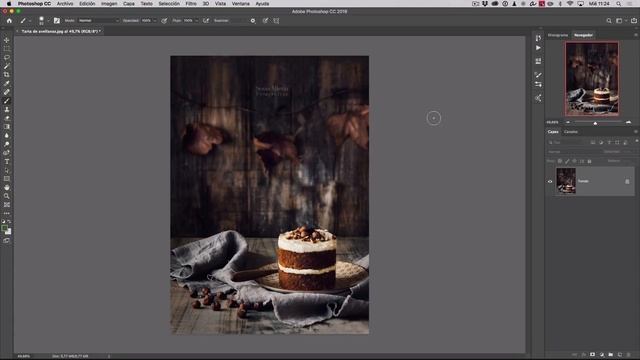Image resolution: width=640 pixels, height=360 pixels.
Task: Open the layer blend mode dropdown
Action: click(x=573, y=152)
